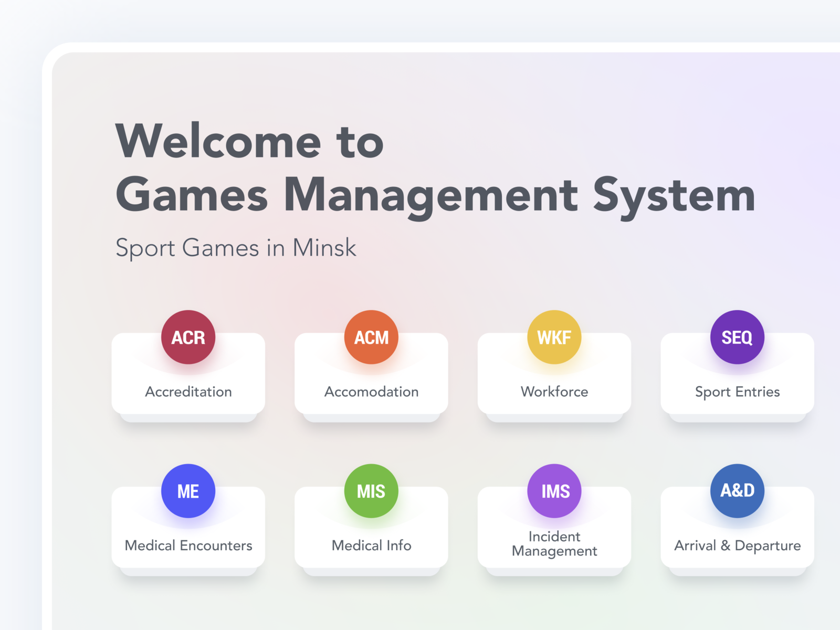Open the Accomodation module card

tap(371, 392)
